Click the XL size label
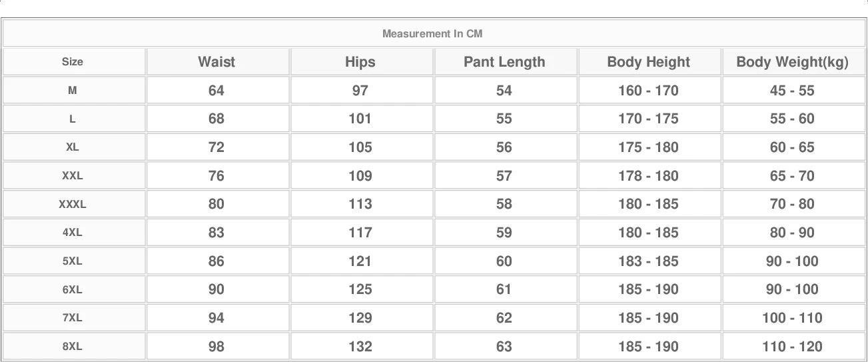 (x=73, y=147)
